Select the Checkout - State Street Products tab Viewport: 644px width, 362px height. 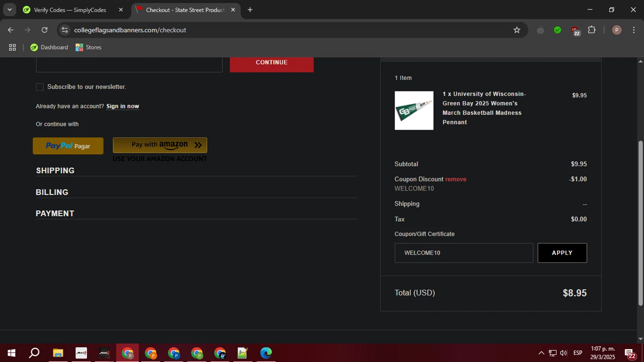click(185, 10)
